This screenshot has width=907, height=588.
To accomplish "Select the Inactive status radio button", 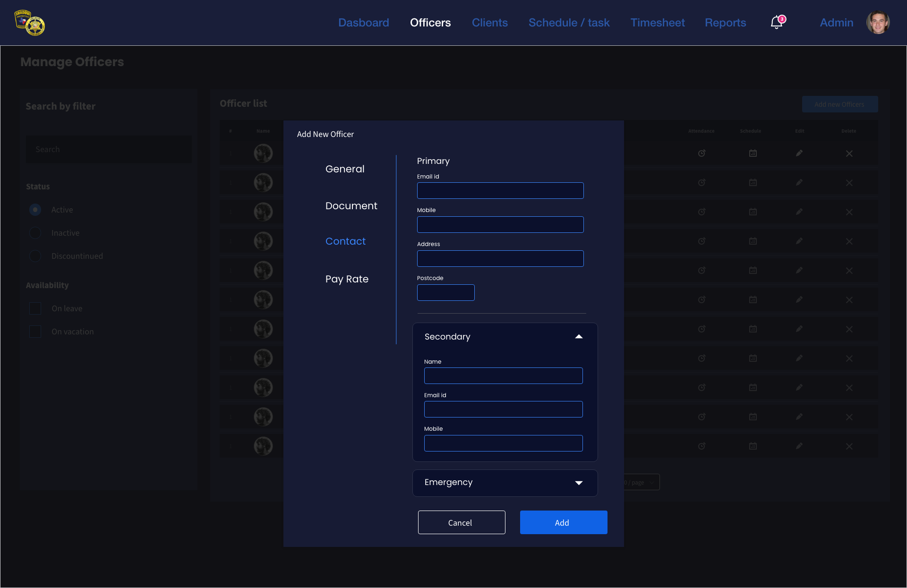I will pos(35,233).
